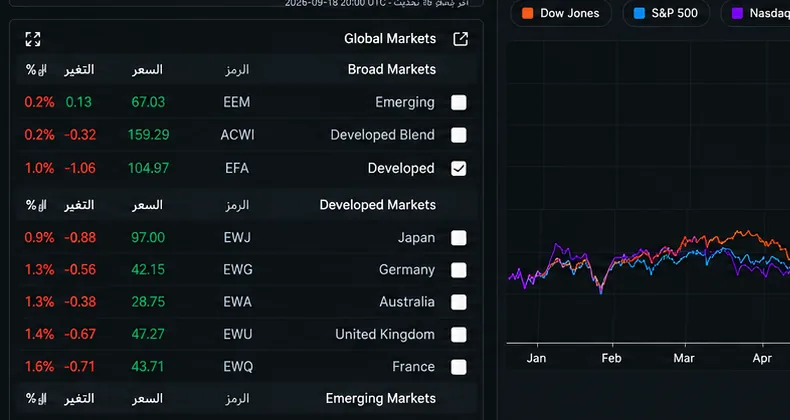
Task: Click the Emerging Markets section header
Action: 380,398
